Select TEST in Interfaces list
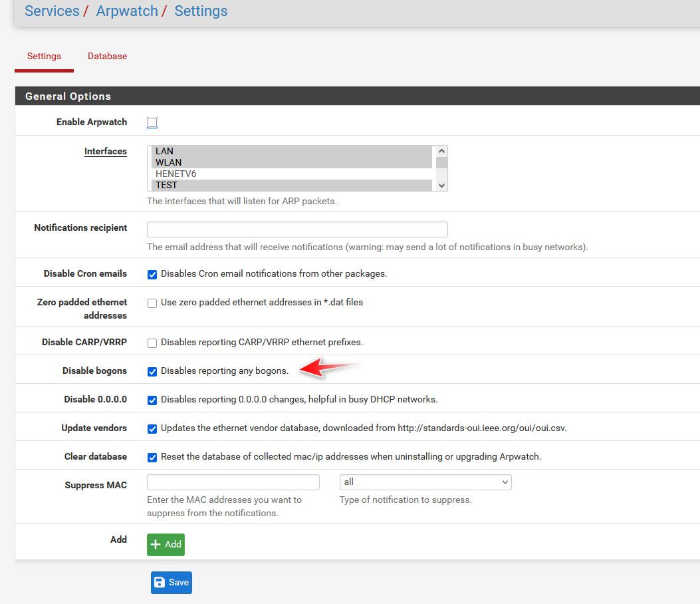Screen dimensions: 700x604 (291, 185)
